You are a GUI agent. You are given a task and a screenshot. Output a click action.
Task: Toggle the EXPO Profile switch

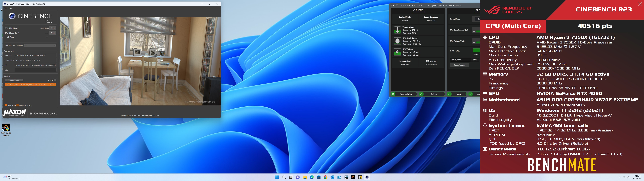(x=476, y=51)
